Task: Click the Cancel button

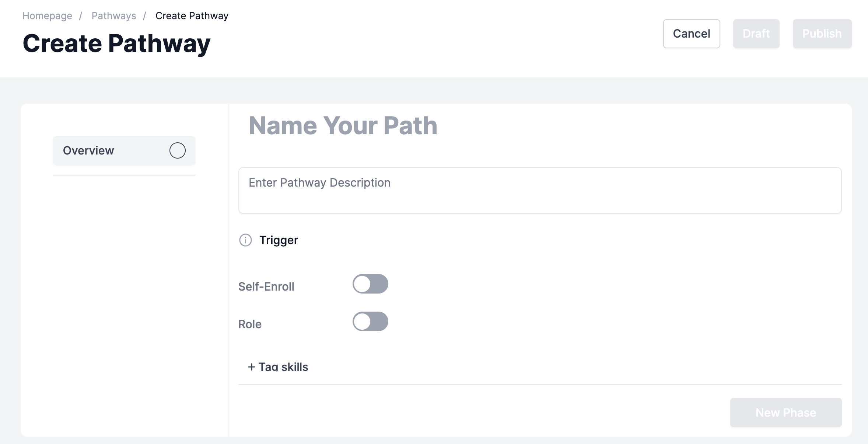Action: click(x=691, y=34)
